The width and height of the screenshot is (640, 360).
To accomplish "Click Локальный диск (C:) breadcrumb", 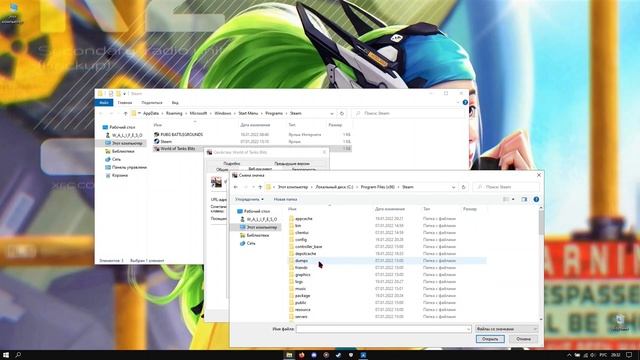I will 334,187.
